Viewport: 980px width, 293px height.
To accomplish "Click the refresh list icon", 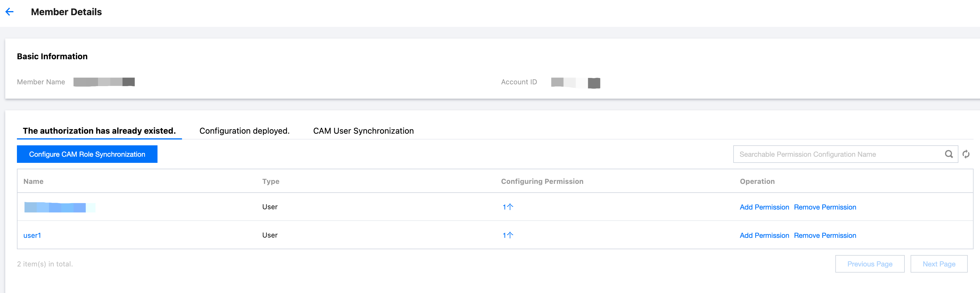I will (x=966, y=154).
